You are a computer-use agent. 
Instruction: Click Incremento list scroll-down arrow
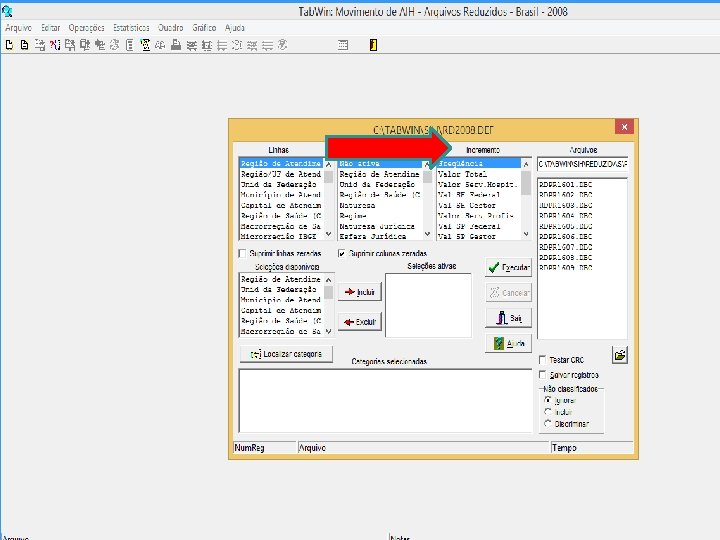526,234
